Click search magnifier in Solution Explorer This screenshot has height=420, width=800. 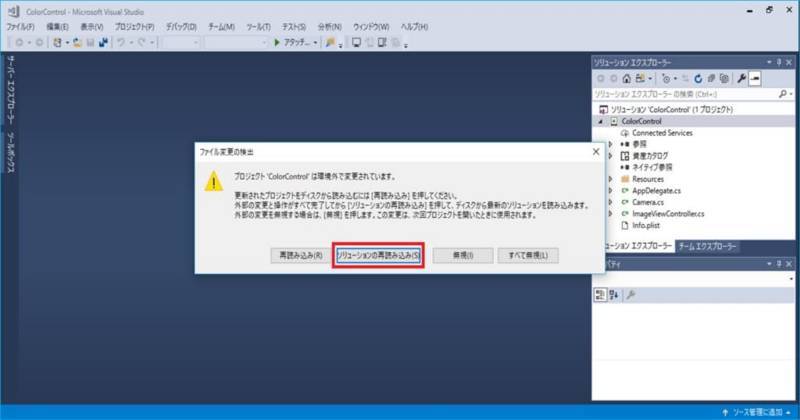point(782,94)
